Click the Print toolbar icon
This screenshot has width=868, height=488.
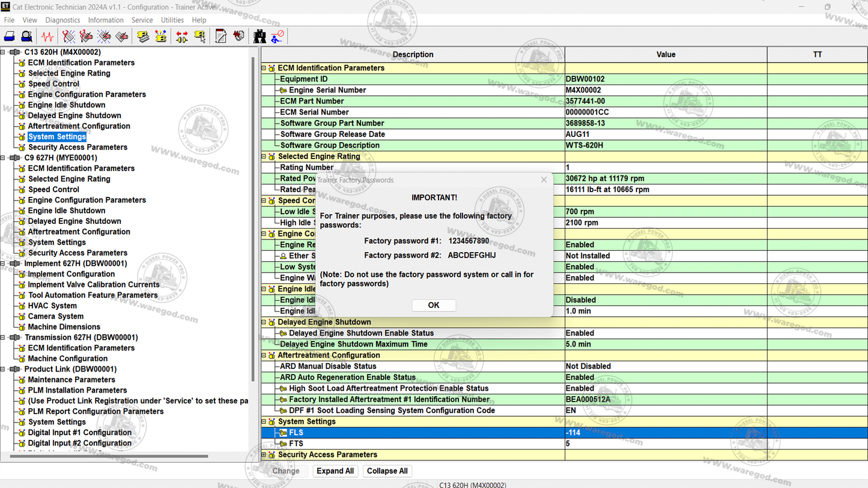pos(10,37)
